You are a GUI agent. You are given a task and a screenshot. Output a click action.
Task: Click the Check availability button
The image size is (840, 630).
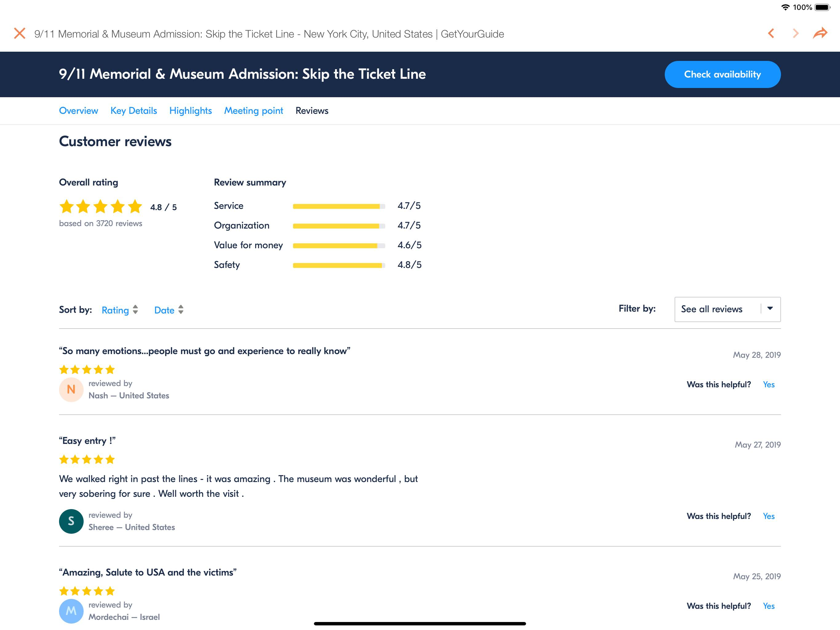[x=722, y=74]
